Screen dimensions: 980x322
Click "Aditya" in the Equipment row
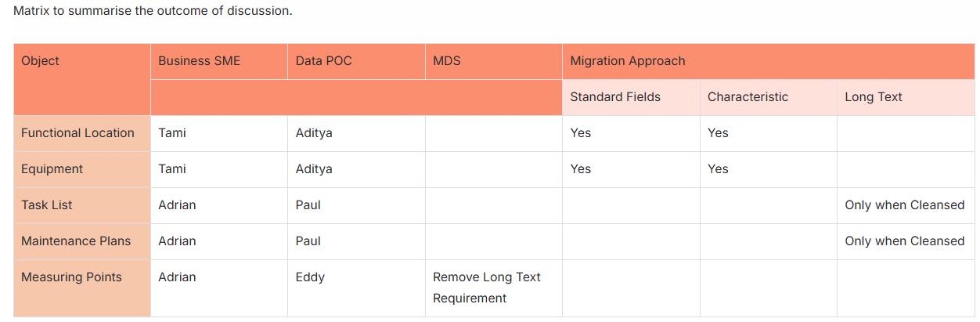pos(314,169)
